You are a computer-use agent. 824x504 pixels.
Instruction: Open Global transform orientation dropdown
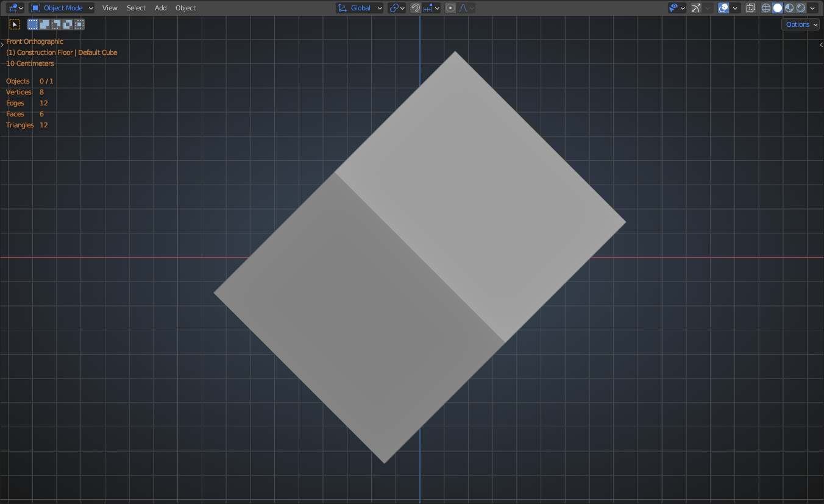[360, 8]
